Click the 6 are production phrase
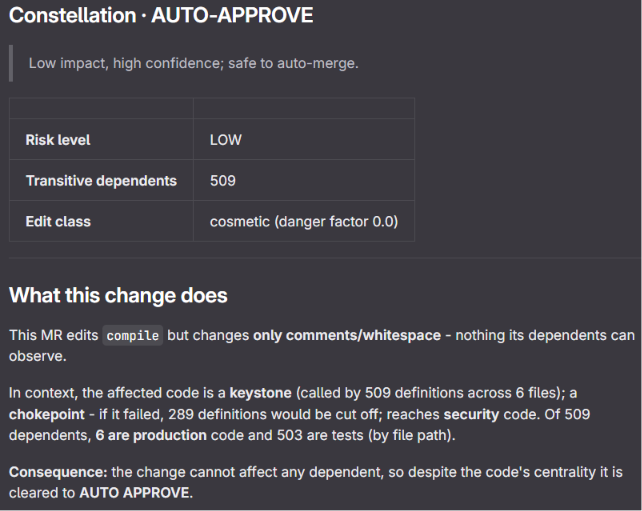This screenshot has width=642, height=511. coord(151,435)
